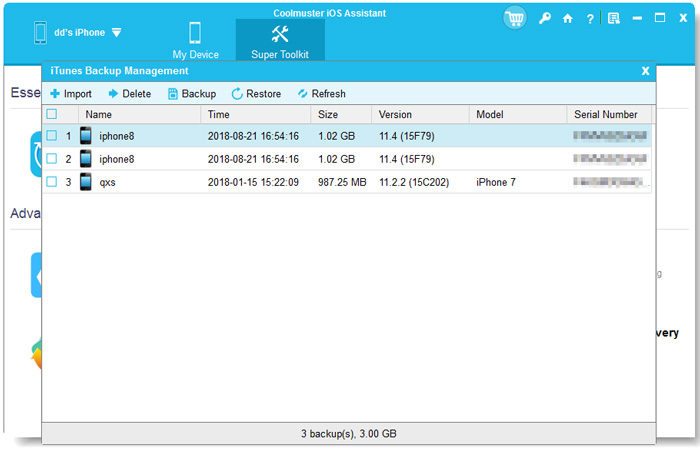Go to home via house icon

coord(567,18)
